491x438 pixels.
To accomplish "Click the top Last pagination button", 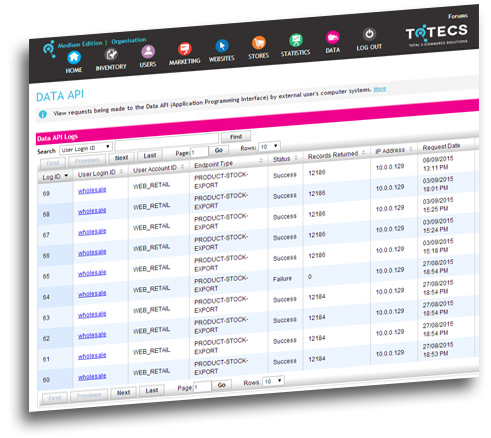I will pyautogui.click(x=150, y=155).
